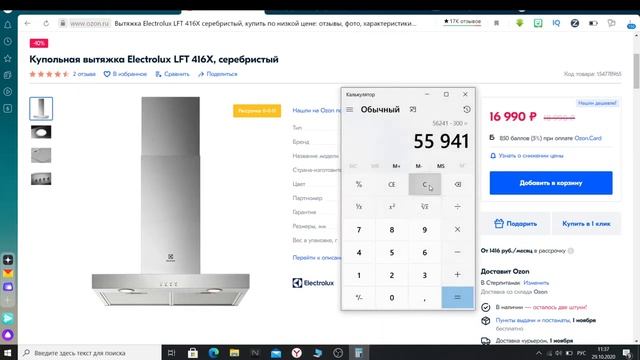This screenshot has height=360, width=640.
Task: Open the calculator history icon
Action: (x=467, y=109)
